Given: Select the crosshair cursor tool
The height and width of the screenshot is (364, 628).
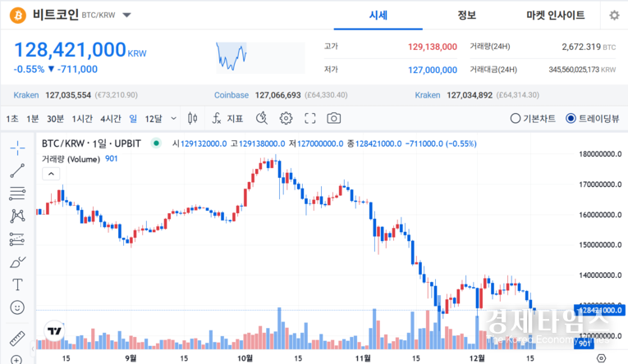Looking at the screenshot, I should click(17, 148).
